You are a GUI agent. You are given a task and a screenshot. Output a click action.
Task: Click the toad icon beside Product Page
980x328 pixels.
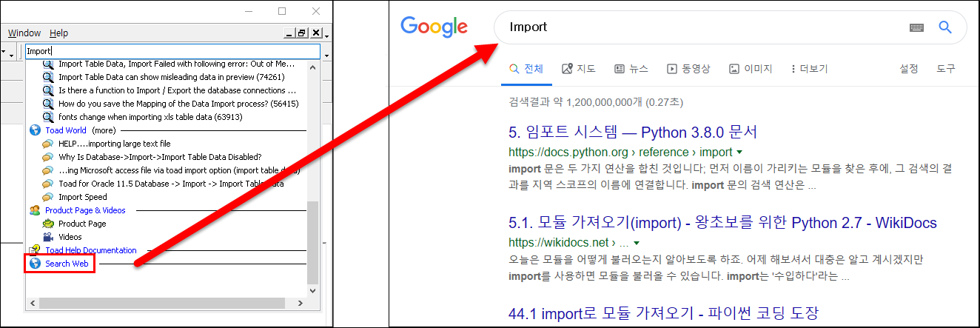(x=48, y=224)
